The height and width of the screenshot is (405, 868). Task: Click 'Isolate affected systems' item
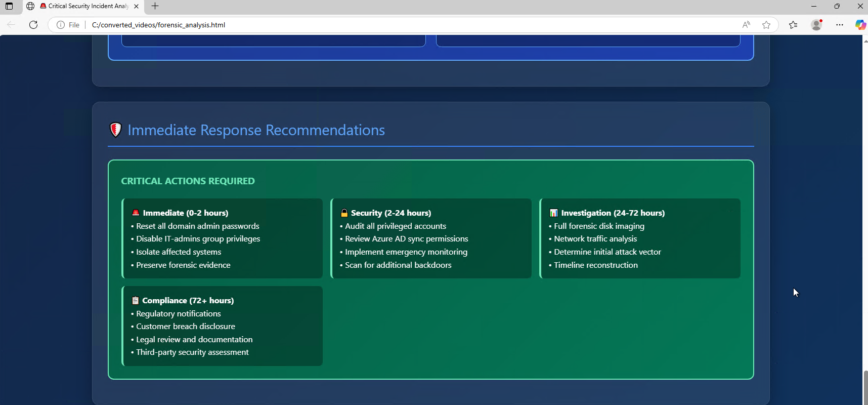(179, 252)
